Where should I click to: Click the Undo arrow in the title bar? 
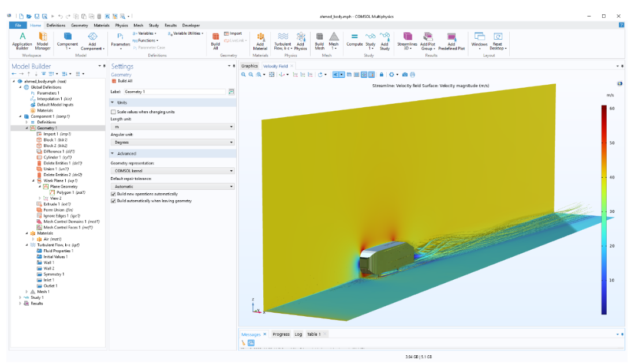tap(61, 17)
